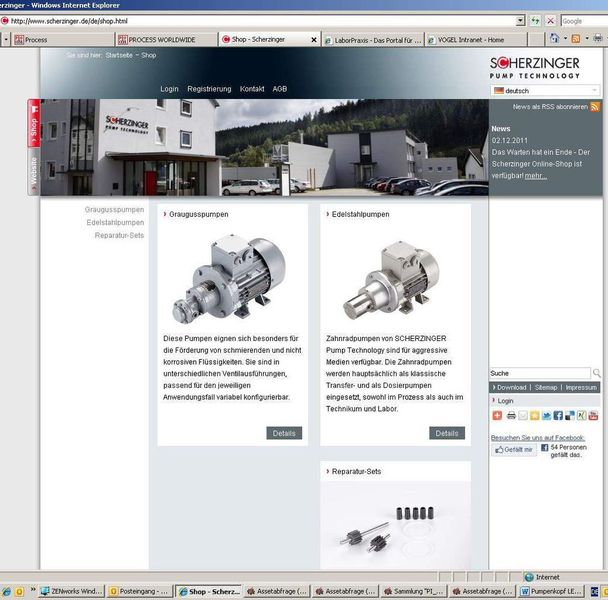
Task: Click the mehr... news link
Action: pos(536,176)
